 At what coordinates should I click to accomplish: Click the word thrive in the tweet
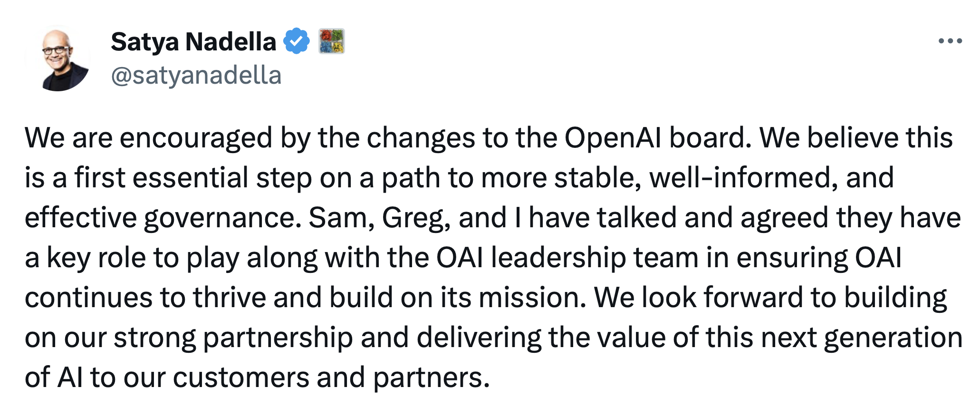tap(229, 298)
